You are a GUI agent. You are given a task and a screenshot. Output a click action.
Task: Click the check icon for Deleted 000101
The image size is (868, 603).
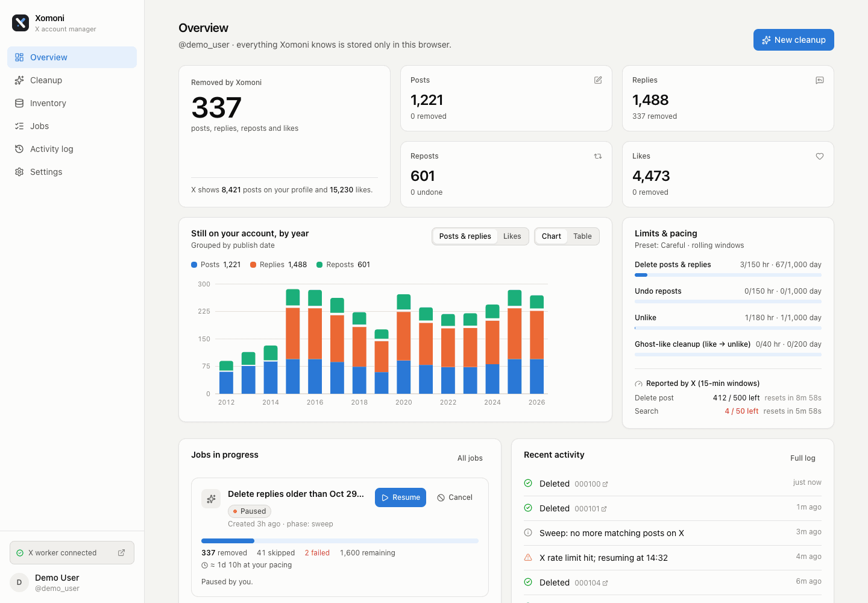pos(528,508)
